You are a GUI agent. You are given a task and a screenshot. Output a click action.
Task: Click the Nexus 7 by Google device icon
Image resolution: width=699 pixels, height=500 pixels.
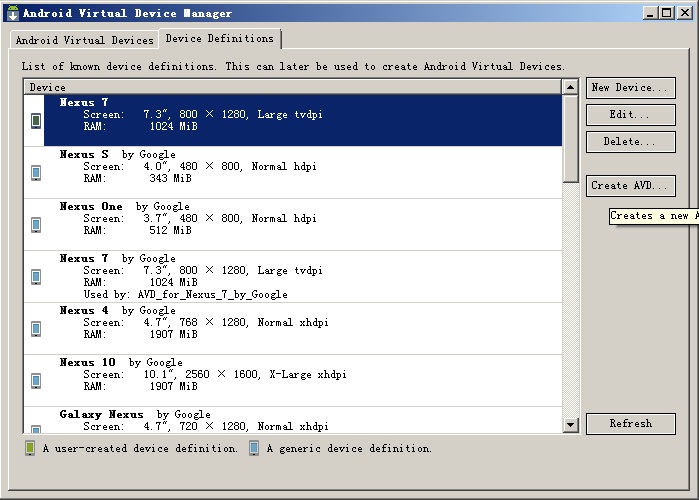click(x=36, y=277)
